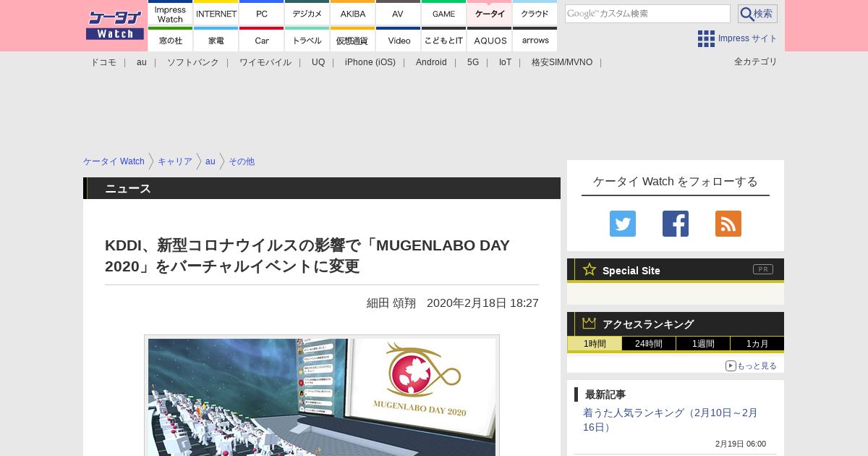Open the AQUOS tab
The image size is (868, 456).
point(490,40)
